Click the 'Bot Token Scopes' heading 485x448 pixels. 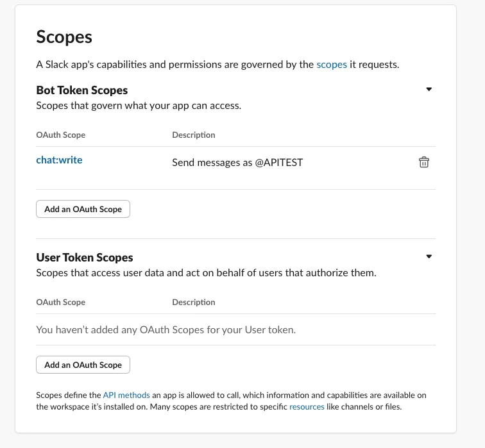tap(82, 90)
